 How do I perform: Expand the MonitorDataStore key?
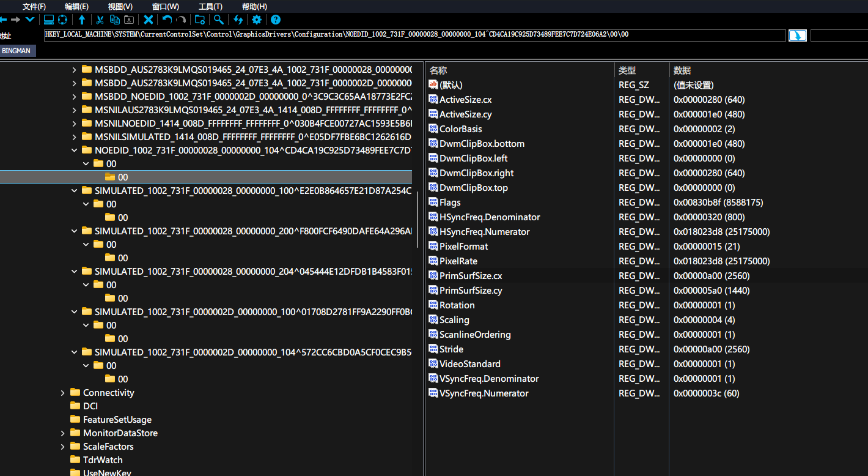[62, 433]
